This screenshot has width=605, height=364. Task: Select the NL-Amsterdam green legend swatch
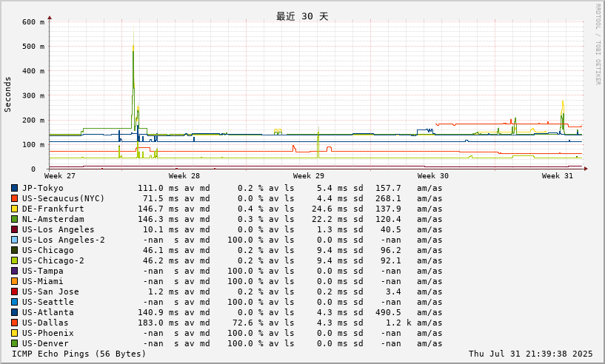pyautogui.click(x=14, y=220)
